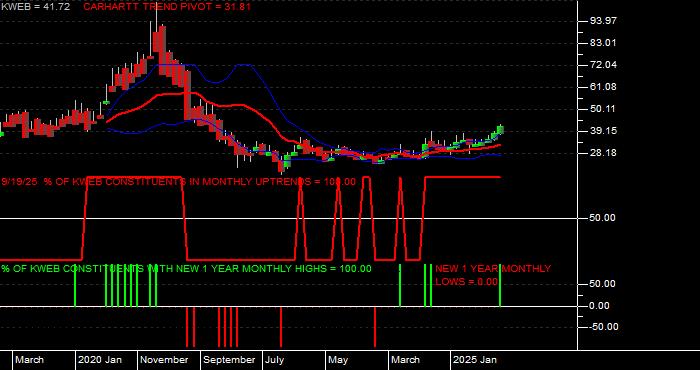This screenshot has width=700, height=370.
Task: Select the July date marker
Action: click(x=275, y=360)
